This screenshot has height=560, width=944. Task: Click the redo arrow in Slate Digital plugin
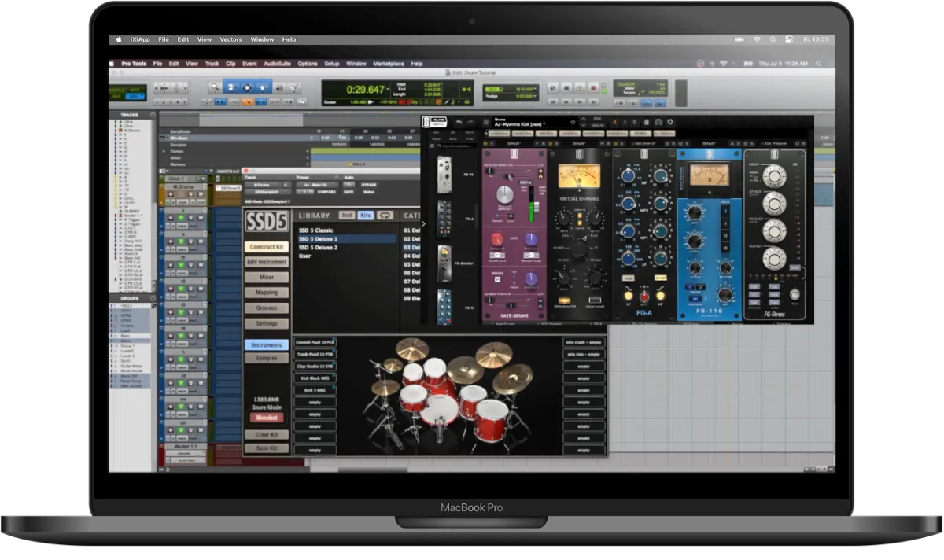(472, 122)
